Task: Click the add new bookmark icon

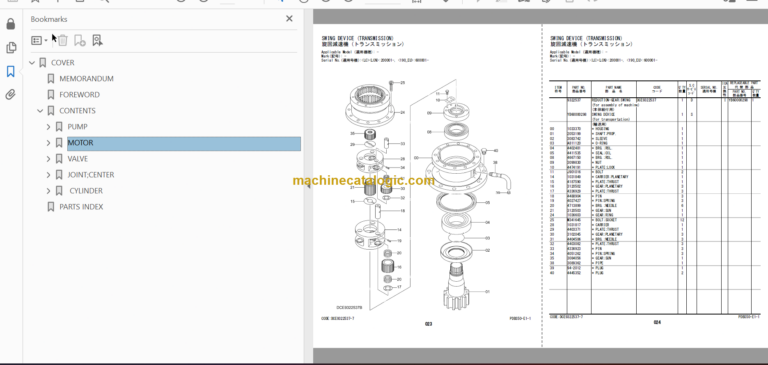Action: tap(79, 40)
